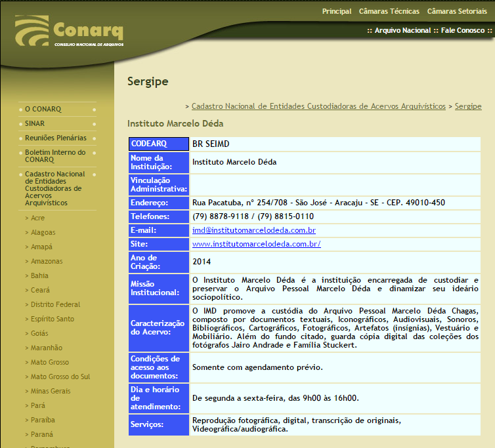The height and width of the screenshot is (448, 495).
Task: Select Maranhão in the state list
Action: (x=47, y=348)
